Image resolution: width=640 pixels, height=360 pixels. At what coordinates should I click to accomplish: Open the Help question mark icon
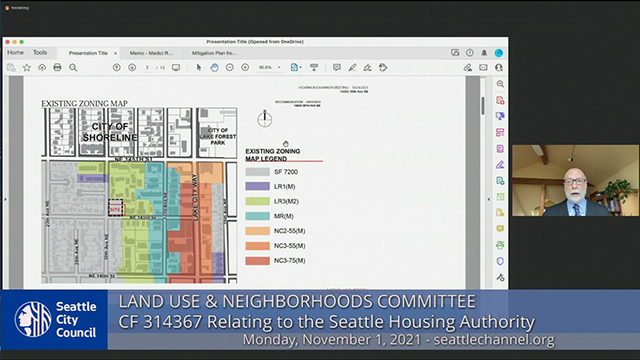click(470, 53)
